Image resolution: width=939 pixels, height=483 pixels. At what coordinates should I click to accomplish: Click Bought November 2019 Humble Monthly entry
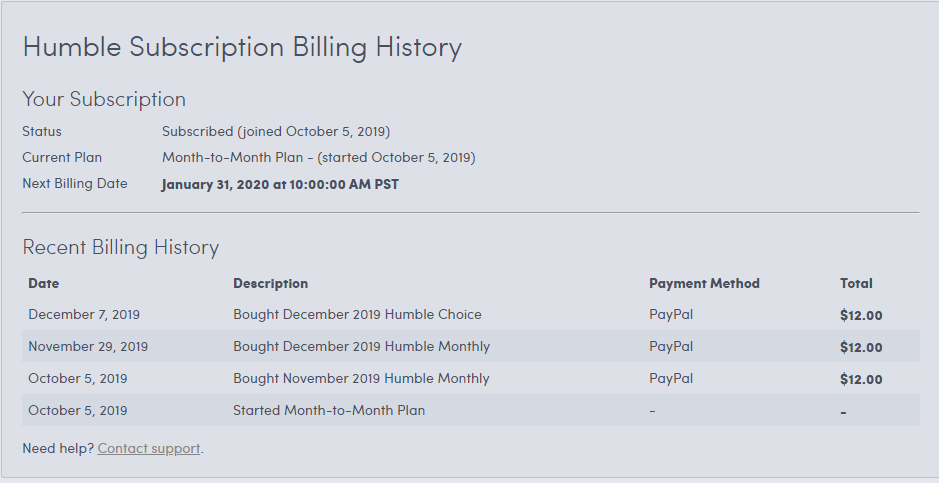tap(361, 378)
